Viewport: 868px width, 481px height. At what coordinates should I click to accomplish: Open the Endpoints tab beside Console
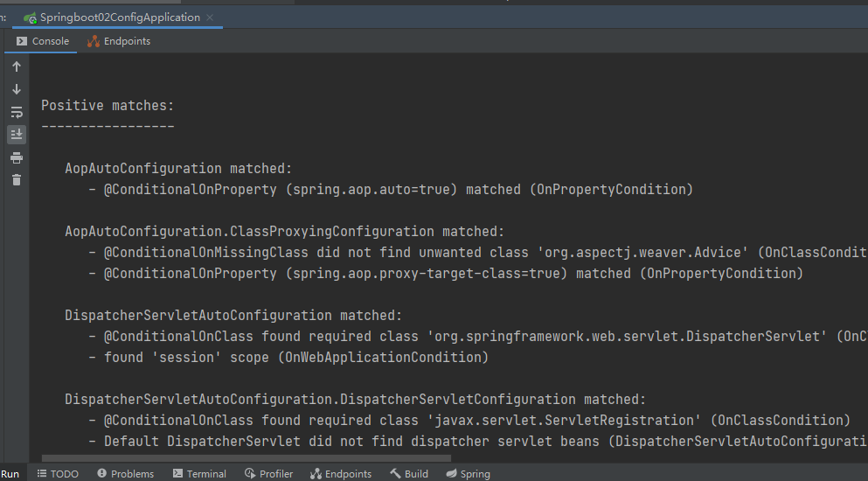pyautogui.click(x=119, y=41)
